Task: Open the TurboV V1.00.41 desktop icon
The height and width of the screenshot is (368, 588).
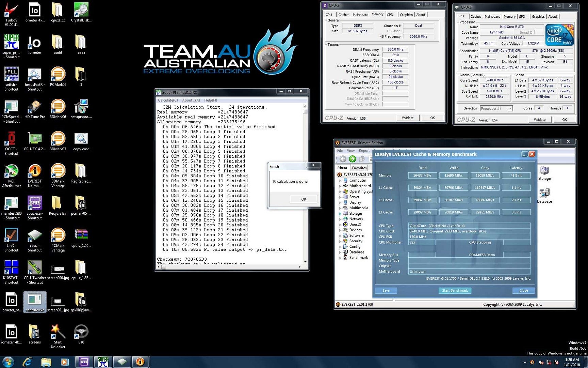Action: (x=11, y=14)
